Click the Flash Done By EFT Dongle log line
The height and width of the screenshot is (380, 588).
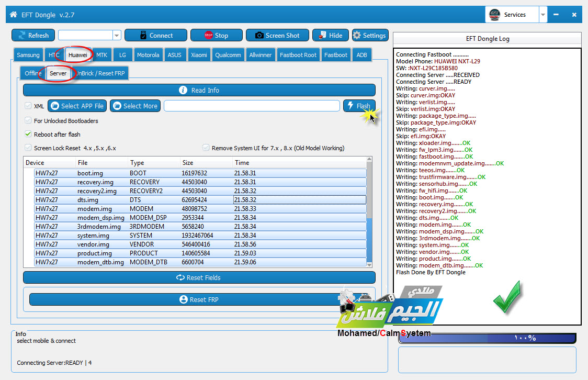click(431, 272)
